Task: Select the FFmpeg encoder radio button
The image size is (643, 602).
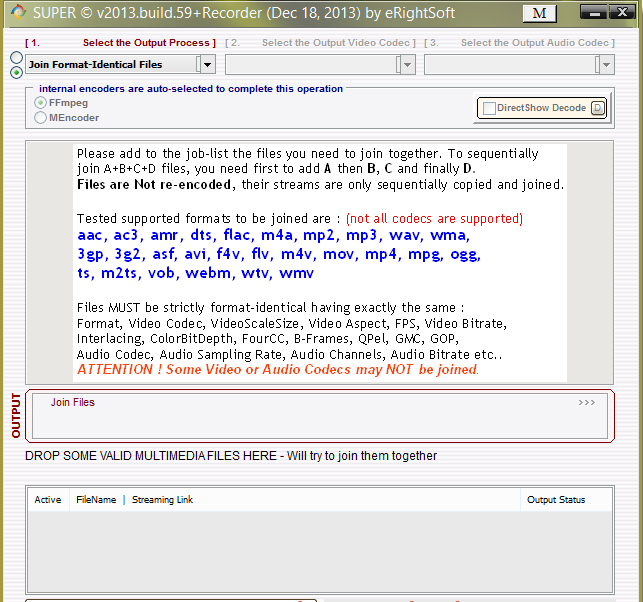Action: [41, 103]
